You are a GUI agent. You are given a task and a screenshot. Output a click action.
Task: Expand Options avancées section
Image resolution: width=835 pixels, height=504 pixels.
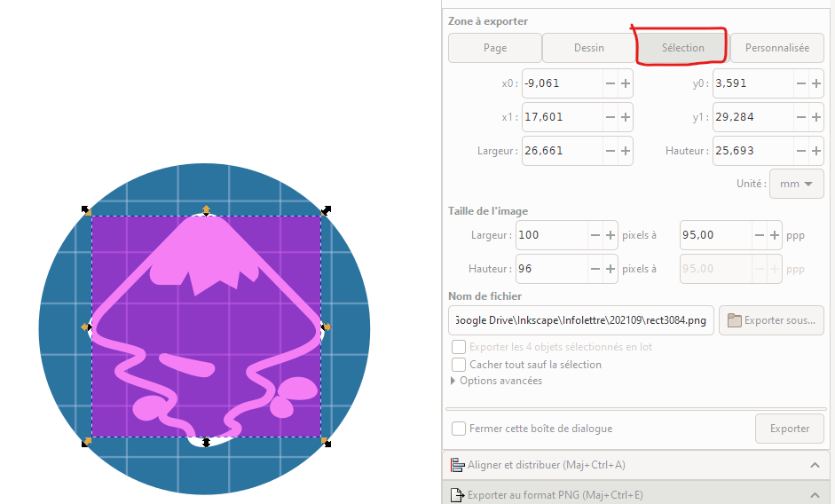pyautogui.click(x=453, y=381)
